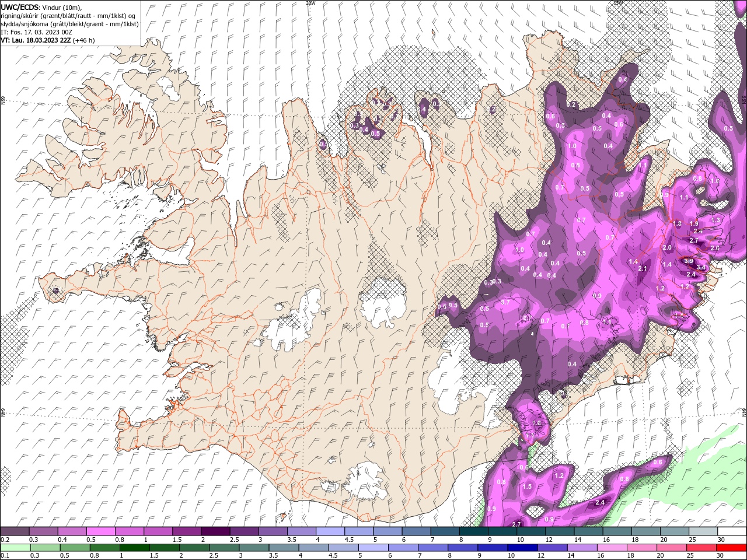747x560 pixels.
Task: Pick the bright red 30 swatch in lower legend
Action: tap(731, 548)
